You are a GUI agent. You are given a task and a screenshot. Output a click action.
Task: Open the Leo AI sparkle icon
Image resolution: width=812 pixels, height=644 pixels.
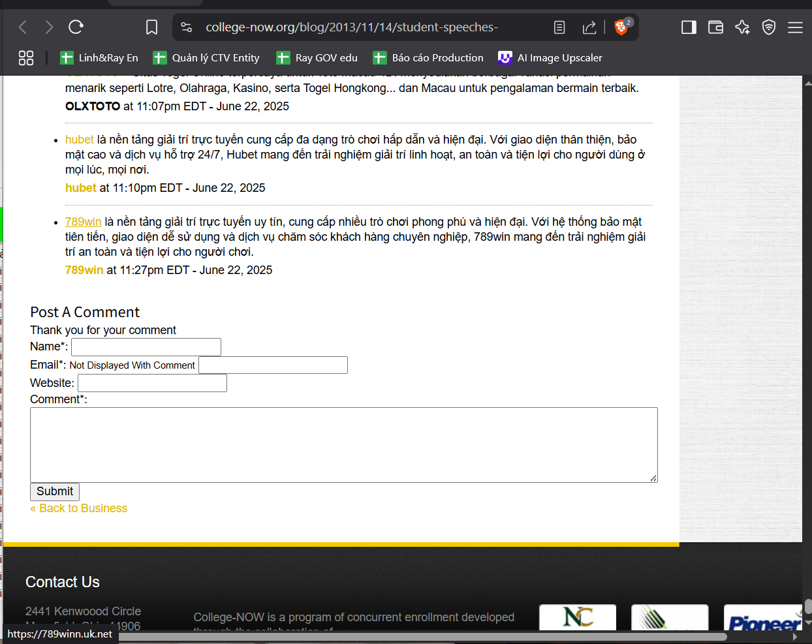click(x=742, y=27)
